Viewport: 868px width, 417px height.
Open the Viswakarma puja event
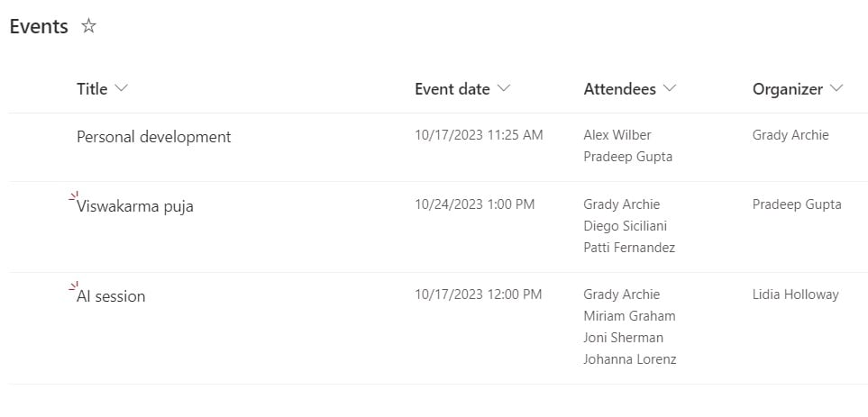[135, 207]
